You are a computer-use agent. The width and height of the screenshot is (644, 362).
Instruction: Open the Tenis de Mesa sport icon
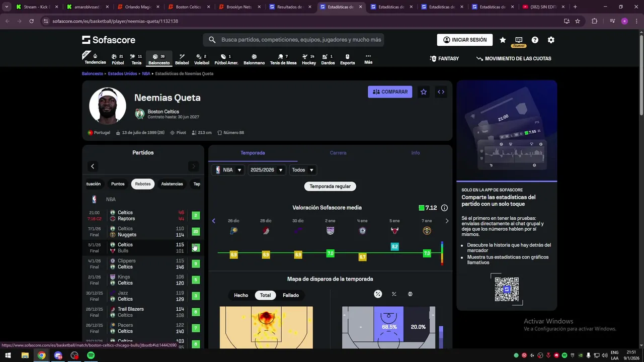click(283, 59)
